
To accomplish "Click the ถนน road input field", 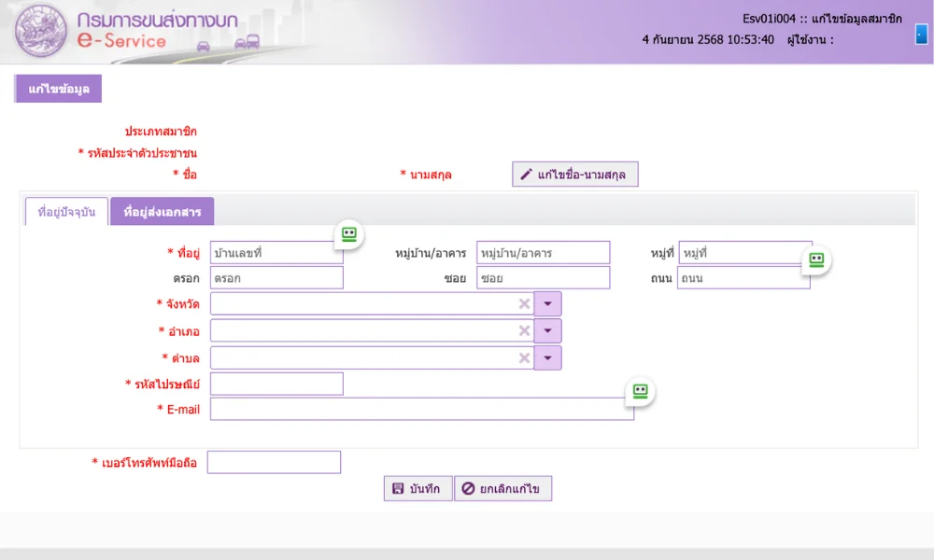I will point(743,278).
